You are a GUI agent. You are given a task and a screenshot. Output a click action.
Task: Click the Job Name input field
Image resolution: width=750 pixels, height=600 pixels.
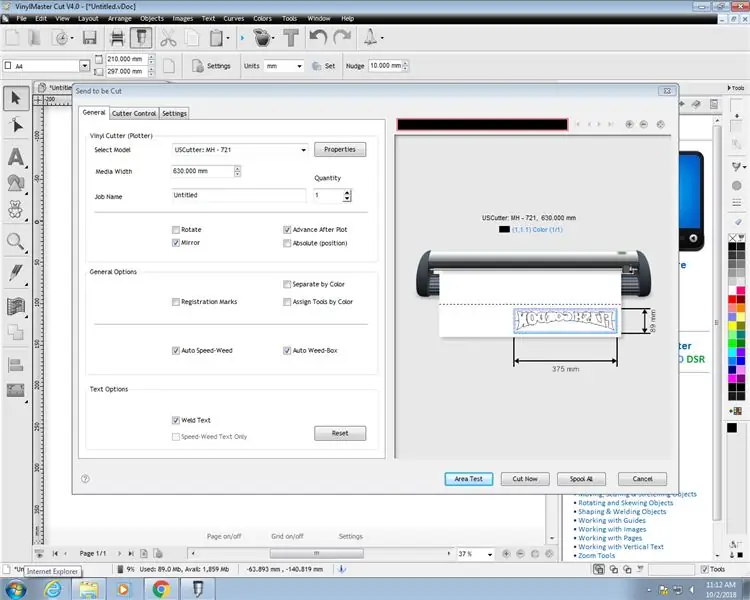click(x=239, y=195)
